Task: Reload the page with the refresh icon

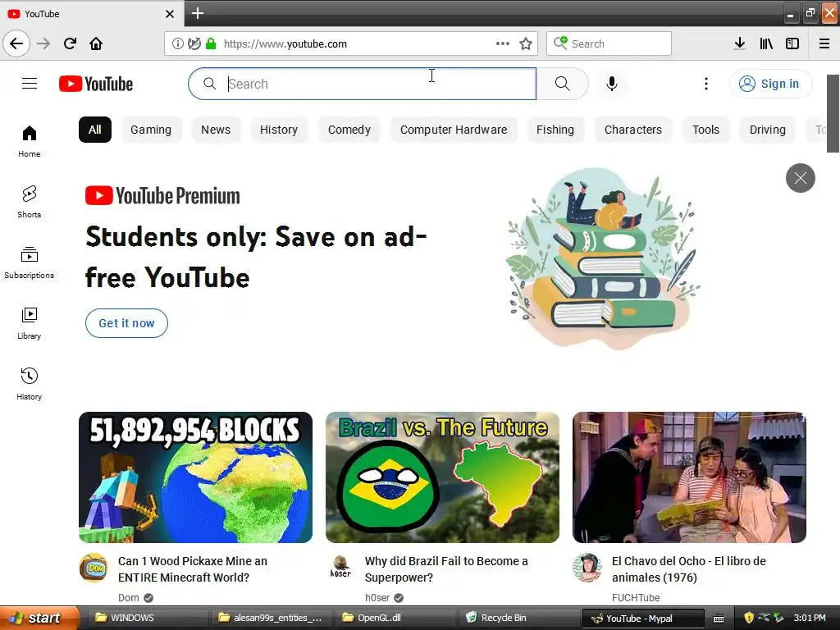Action: [x=70, y=43]
